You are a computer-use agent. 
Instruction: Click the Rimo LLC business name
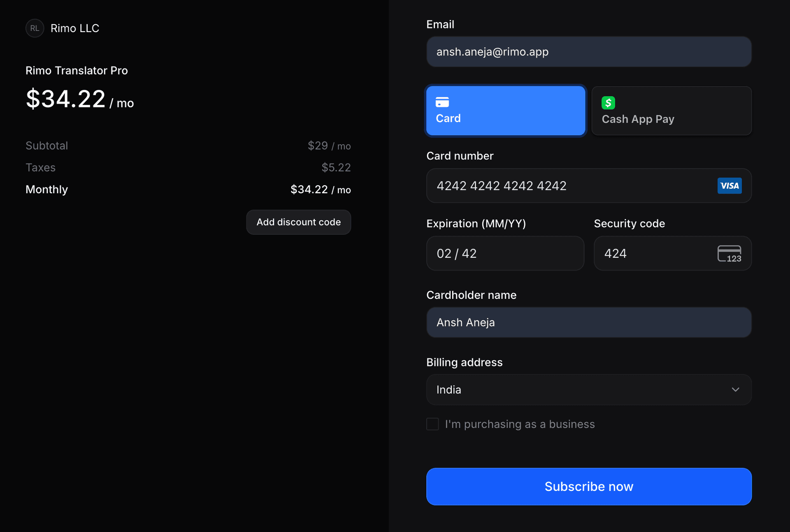[x=75, y=28]
